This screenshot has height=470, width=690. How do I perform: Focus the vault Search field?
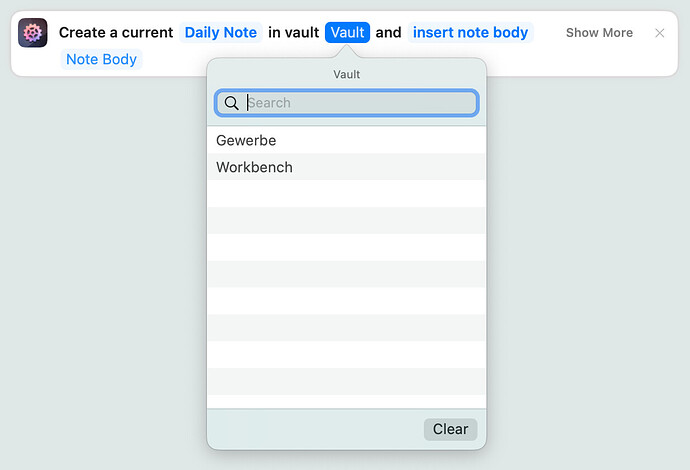point(358,103)
